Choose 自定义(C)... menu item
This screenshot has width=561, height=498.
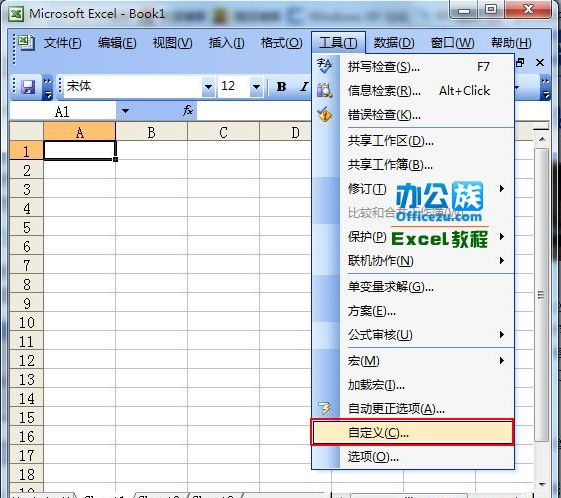click(x=413, y=433)
